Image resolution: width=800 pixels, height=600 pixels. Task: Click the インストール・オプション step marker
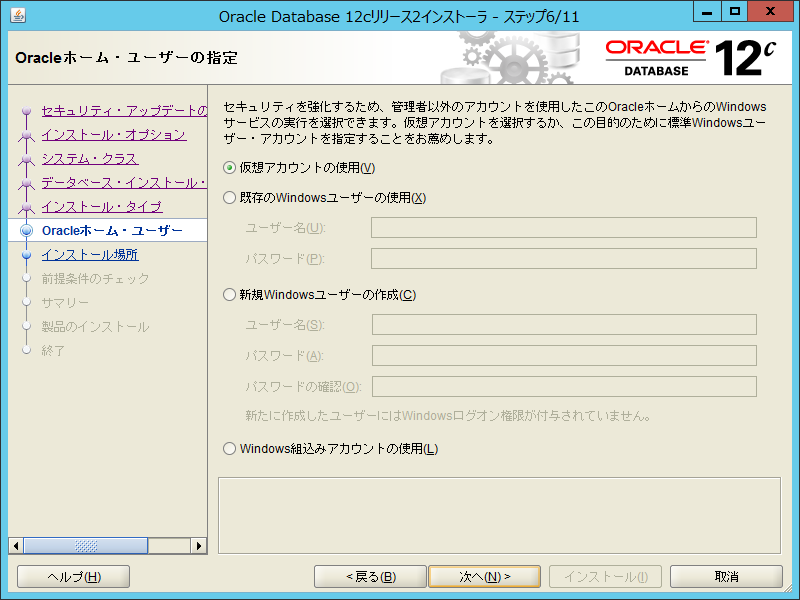click(27, 136)
